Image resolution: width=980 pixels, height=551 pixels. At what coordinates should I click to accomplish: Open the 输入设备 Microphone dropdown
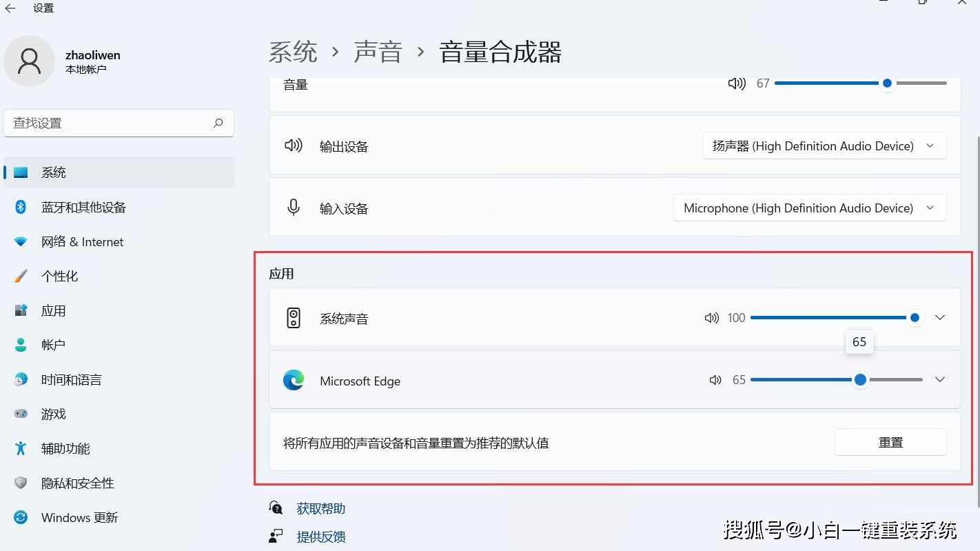(x=810, y=208)
